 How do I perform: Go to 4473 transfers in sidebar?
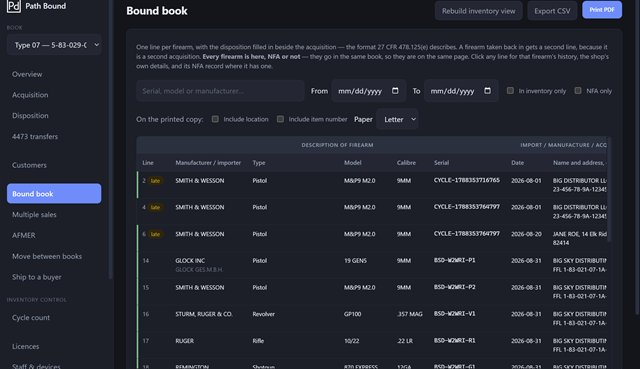tap(35, 136)
